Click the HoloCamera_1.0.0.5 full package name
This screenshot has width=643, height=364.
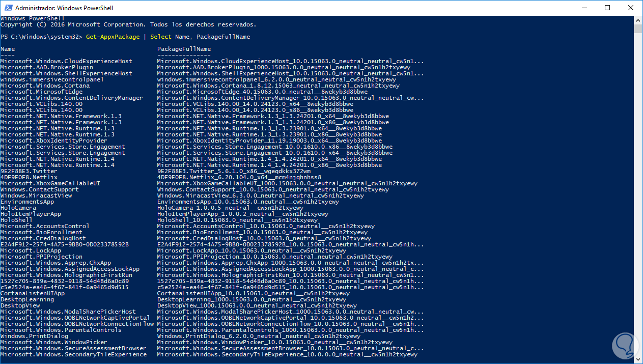click(x=231, y=208)
